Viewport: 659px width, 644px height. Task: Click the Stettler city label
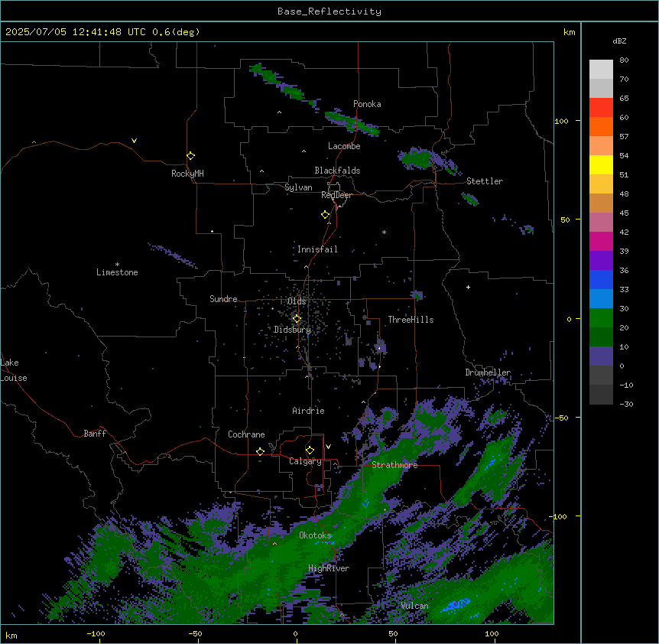click(485, 181)
